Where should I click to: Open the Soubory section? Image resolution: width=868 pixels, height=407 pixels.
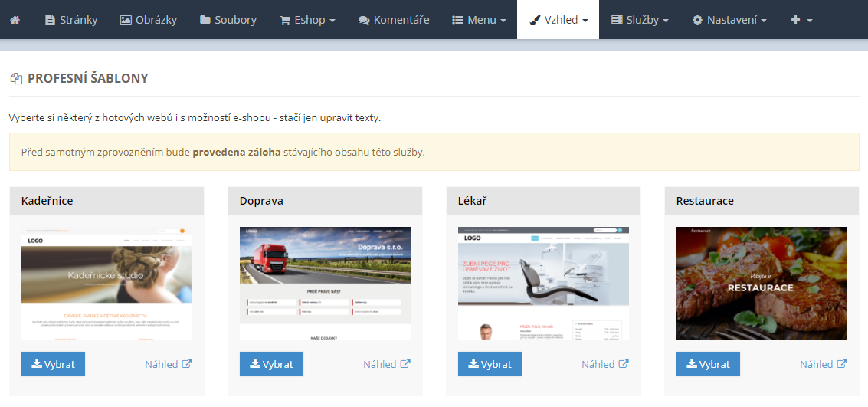pos(228,20)
